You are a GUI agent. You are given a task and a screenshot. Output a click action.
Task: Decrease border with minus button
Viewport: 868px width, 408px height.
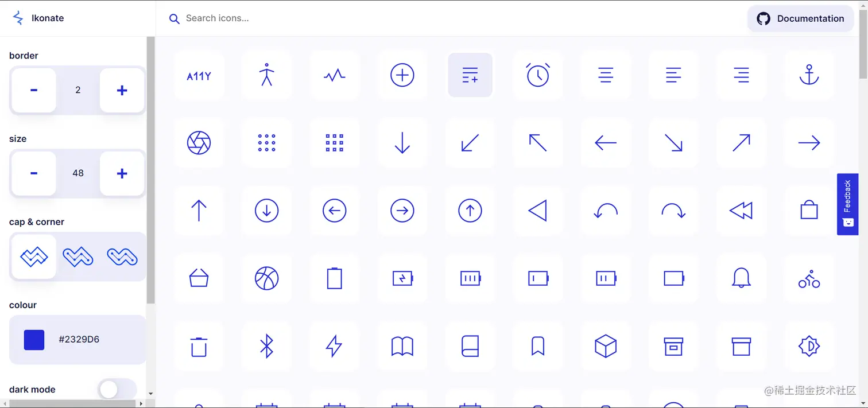pyautogui.click(x=34, y=90)
